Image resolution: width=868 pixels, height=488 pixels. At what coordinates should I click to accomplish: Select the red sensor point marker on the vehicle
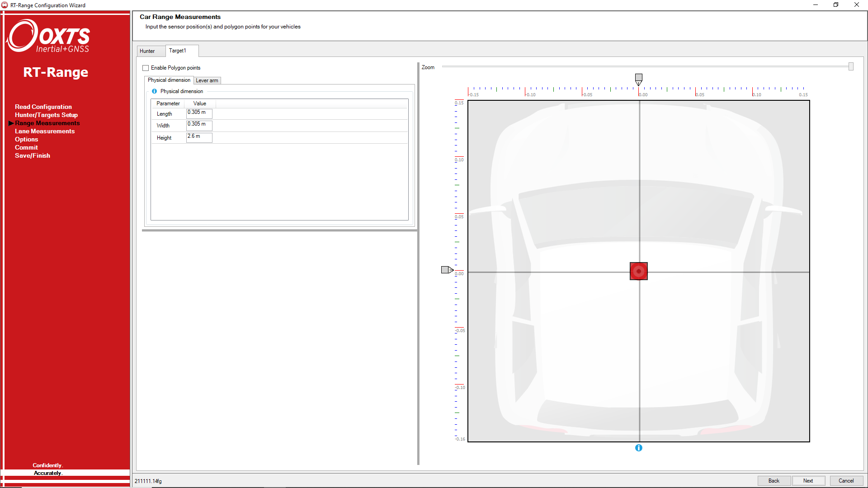click(638, 271)
